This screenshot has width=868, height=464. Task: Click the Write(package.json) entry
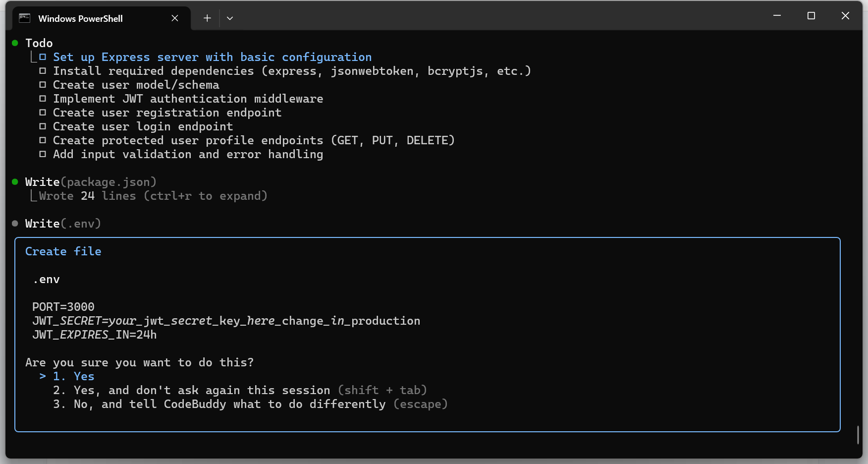tap(91, 182)
